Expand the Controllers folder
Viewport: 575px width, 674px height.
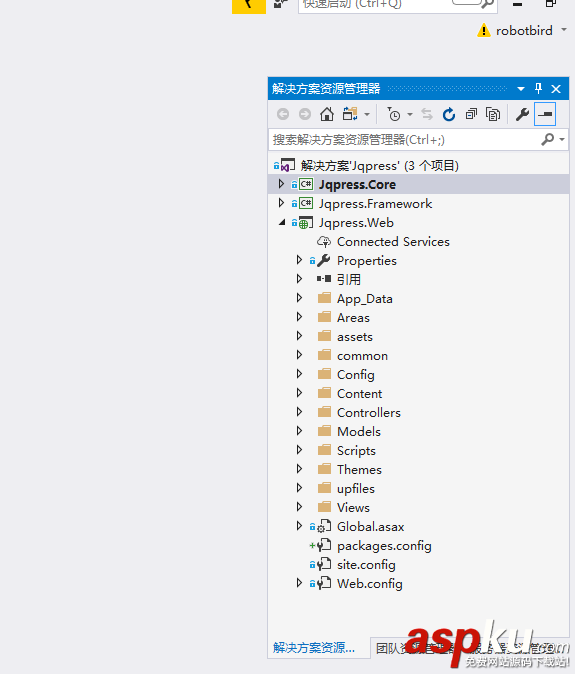click(299, 412)
